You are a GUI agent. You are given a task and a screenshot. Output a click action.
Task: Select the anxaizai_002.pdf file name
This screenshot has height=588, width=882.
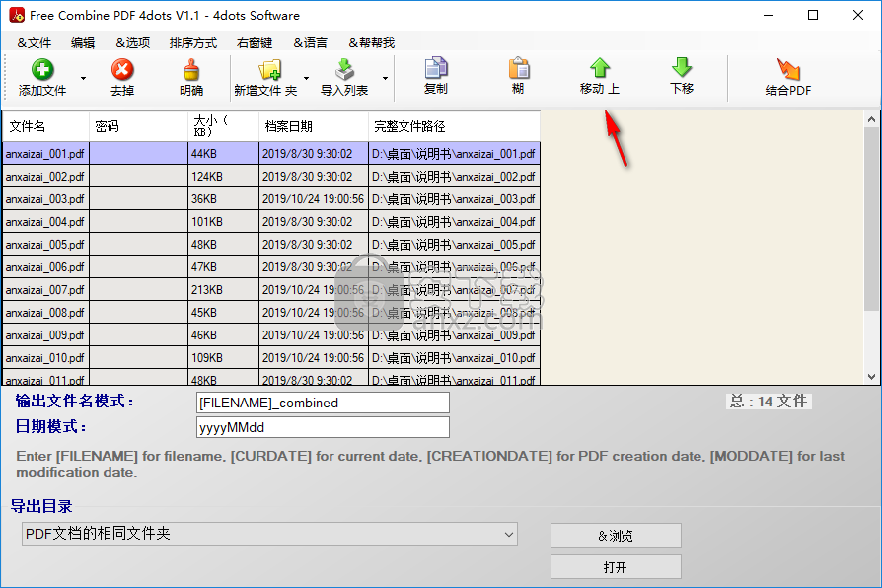(45, 177)
